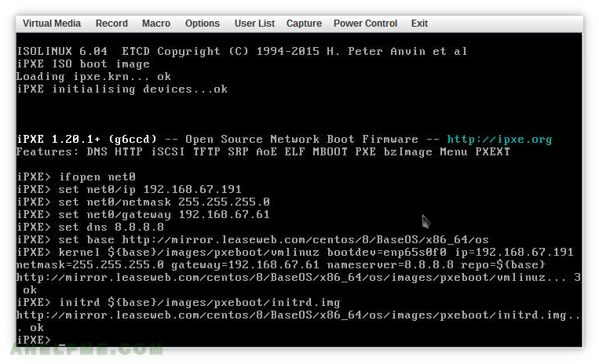Screen dimensions: 599x364
Task: Open the User List menu
Action: pos(254,24)
